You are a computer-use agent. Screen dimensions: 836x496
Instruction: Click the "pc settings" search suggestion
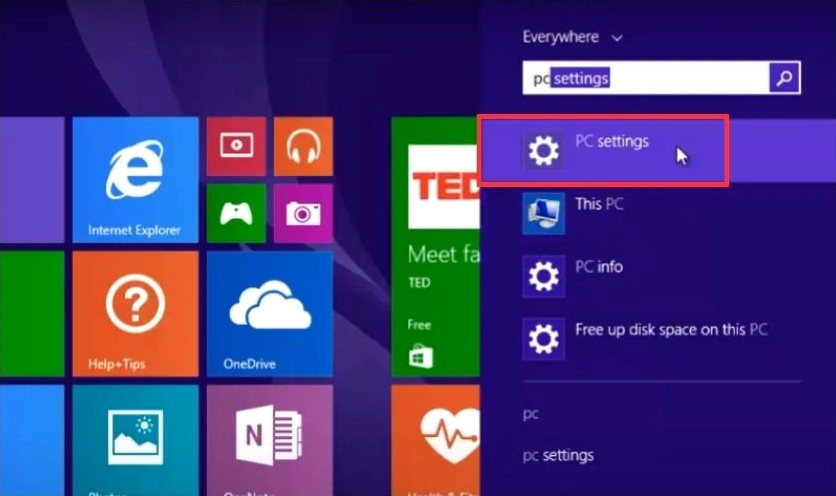click(x=558, y=456)
